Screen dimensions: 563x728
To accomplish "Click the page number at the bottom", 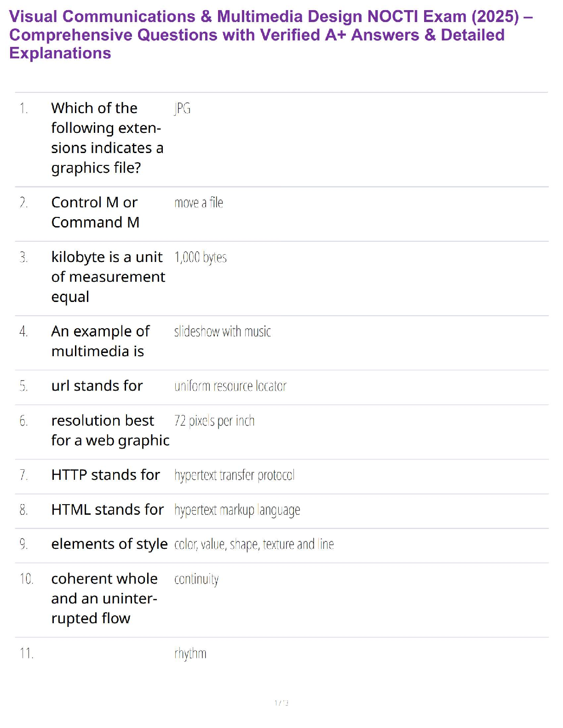I will (281, 703).
